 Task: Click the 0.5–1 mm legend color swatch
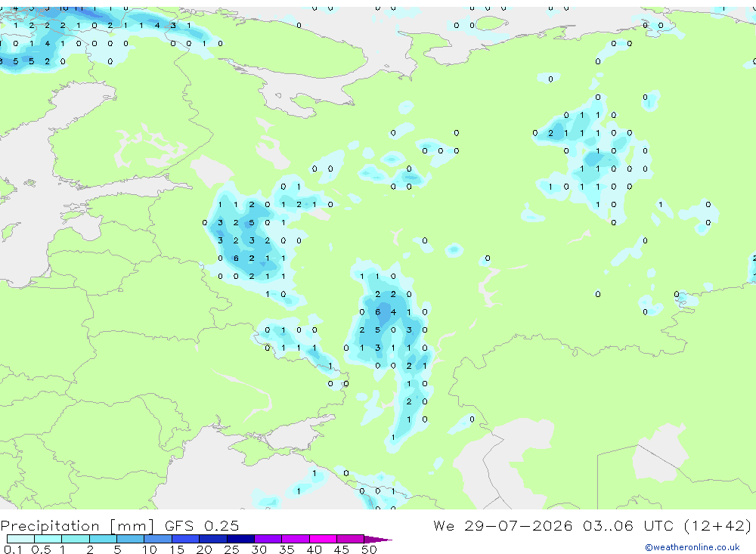tap(48, 539)
